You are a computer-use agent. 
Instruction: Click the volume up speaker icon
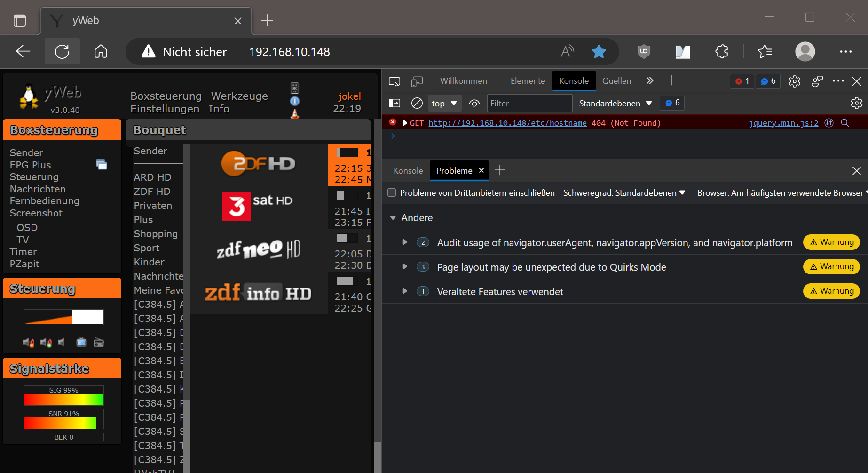[46, 343]
